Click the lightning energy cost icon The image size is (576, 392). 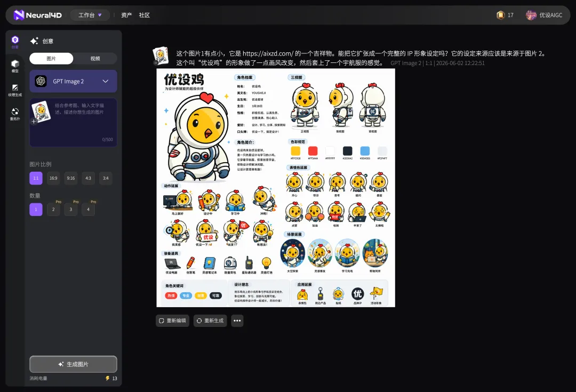[108, 378]
